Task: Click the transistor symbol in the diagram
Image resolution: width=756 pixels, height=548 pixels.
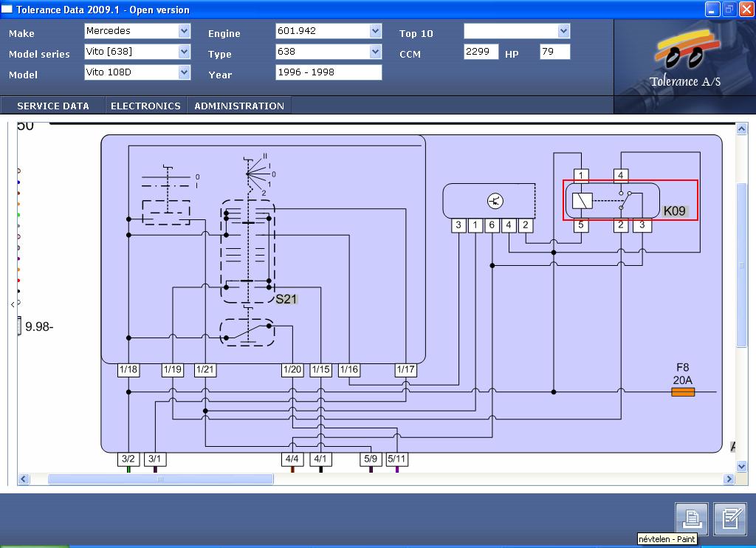Action: pyautogui.click(x=495, y=201)
